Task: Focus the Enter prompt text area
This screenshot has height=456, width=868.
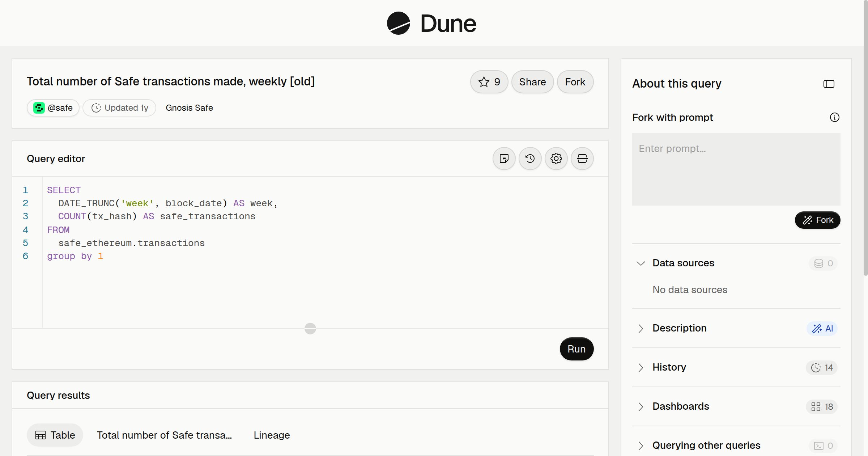Action: [x=736, y=169]
